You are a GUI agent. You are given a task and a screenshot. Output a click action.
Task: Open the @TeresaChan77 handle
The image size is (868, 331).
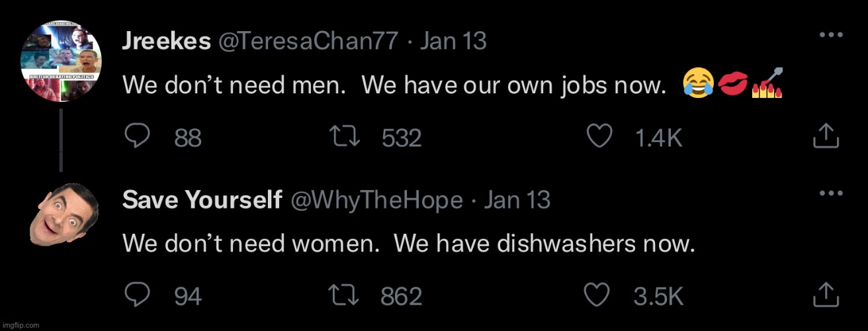308,41
